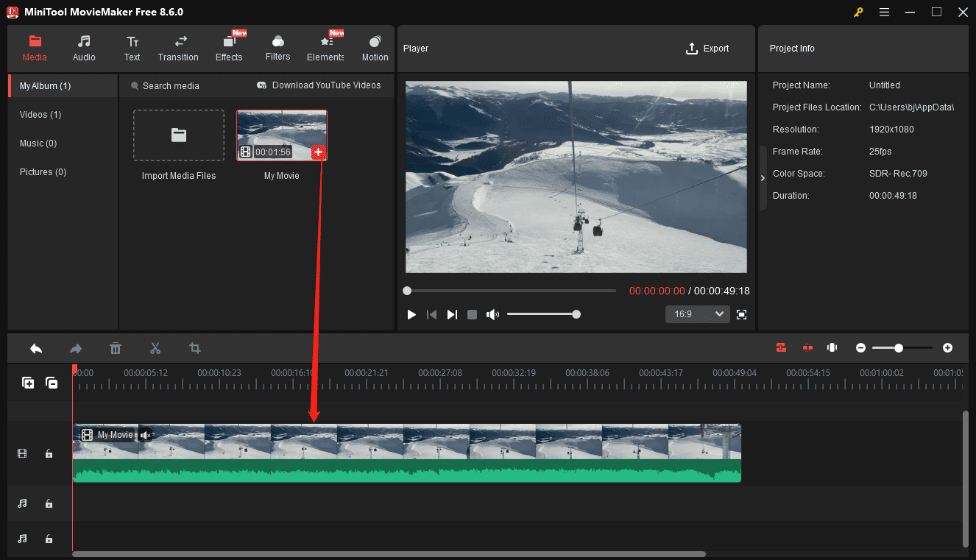The width and height of the screenshot is (976, 560).
Task: Adjust the timeline zoom slider
Action: click(902, 348)
